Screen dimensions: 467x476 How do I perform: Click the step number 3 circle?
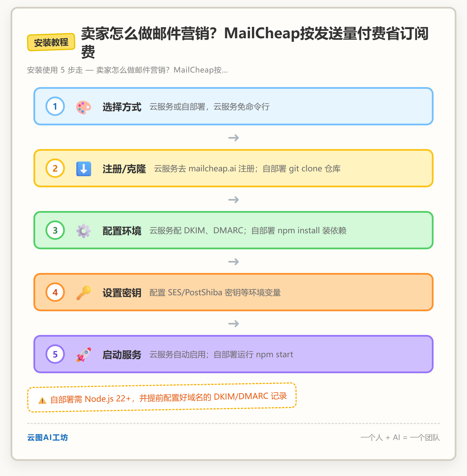coord(55,230)
